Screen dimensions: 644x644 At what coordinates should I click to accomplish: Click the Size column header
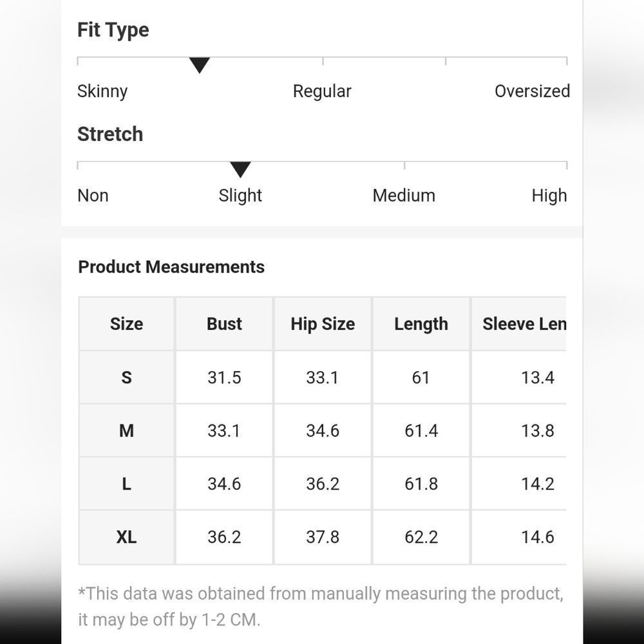[126, 324]
